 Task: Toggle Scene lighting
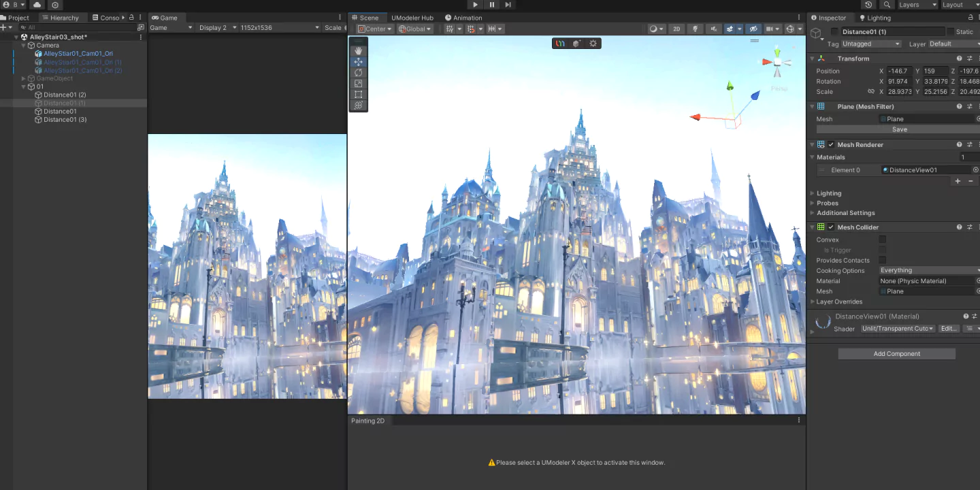tap(695, 29)
